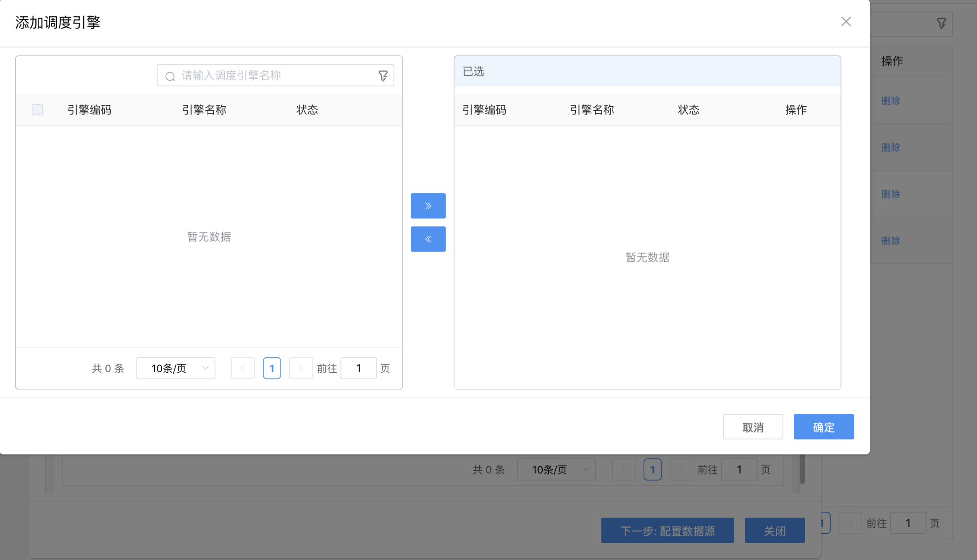The height and width of the screenshot is (560, 977).
Task: Click the 确定 confirm button
Action: [x=823, y=427]
